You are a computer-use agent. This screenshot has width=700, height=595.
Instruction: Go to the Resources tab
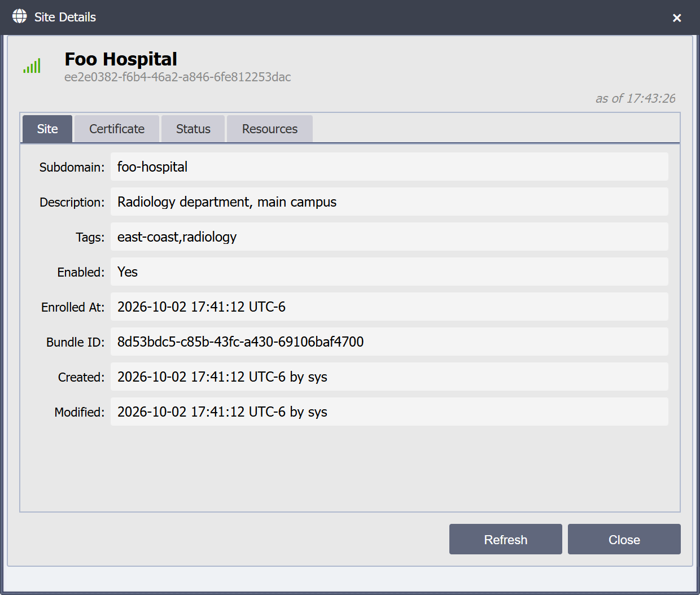click(x=270, y=129)
